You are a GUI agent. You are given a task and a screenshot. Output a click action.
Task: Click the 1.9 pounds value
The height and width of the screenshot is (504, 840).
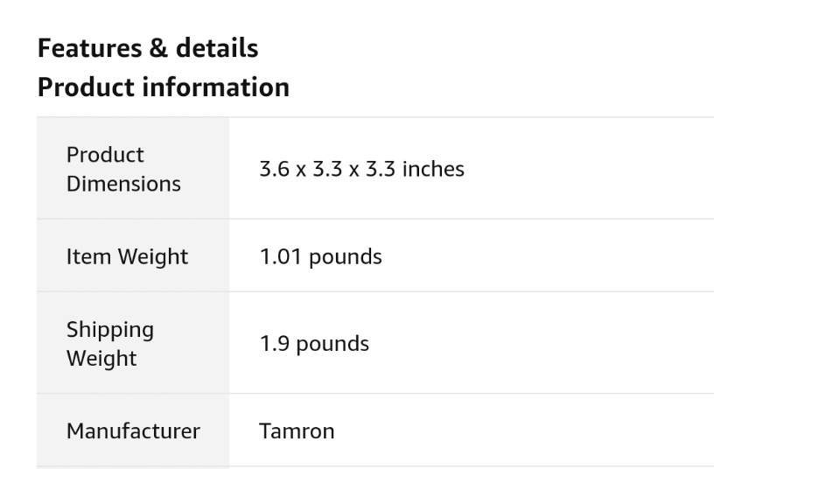[x=314, y=344]
